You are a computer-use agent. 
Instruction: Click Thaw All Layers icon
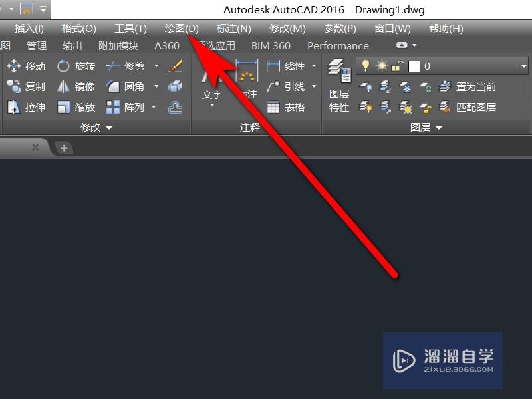coord(405,108)
